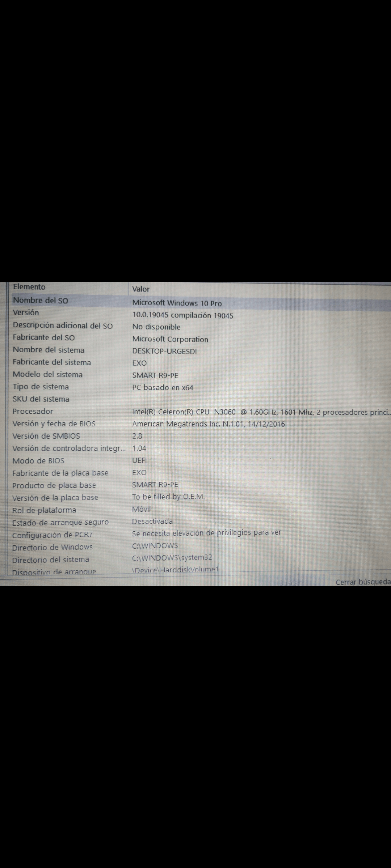Click the C:\WINDOWS\system32 value

pos(172,558)
